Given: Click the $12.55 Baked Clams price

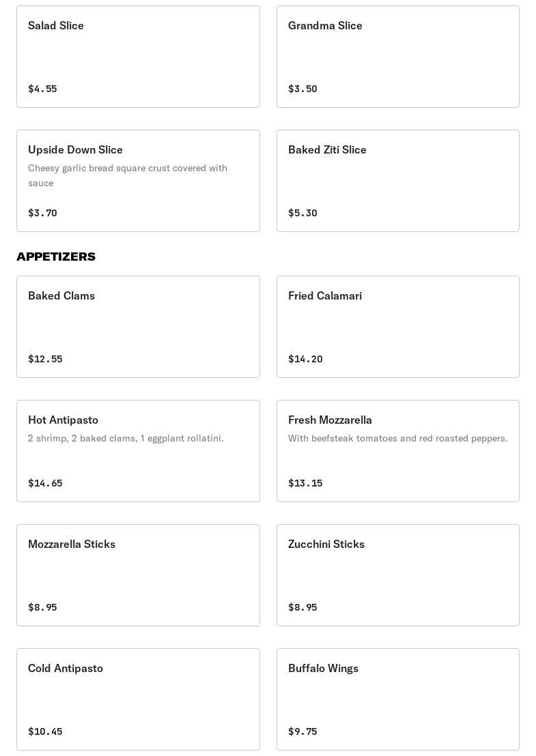Looking at the screenshot, I should (x=45, y=359).
